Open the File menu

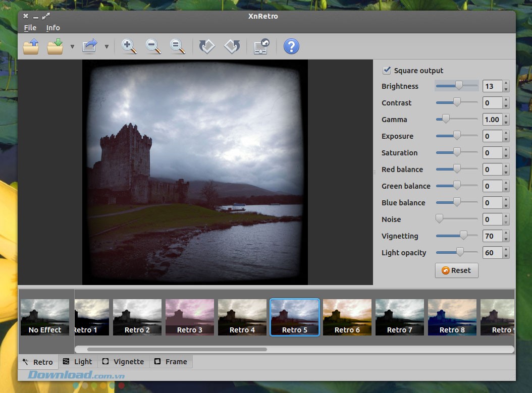pyautogui.click(x=30, y=28)
